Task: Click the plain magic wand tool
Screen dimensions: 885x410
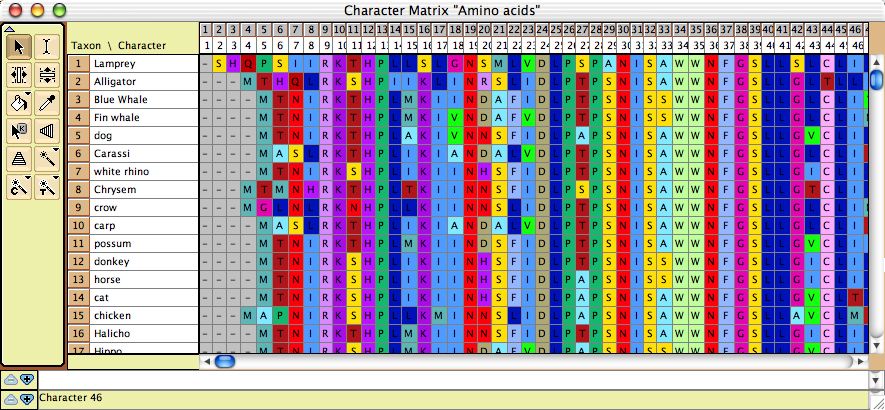Action: click(x=47, y=158)
